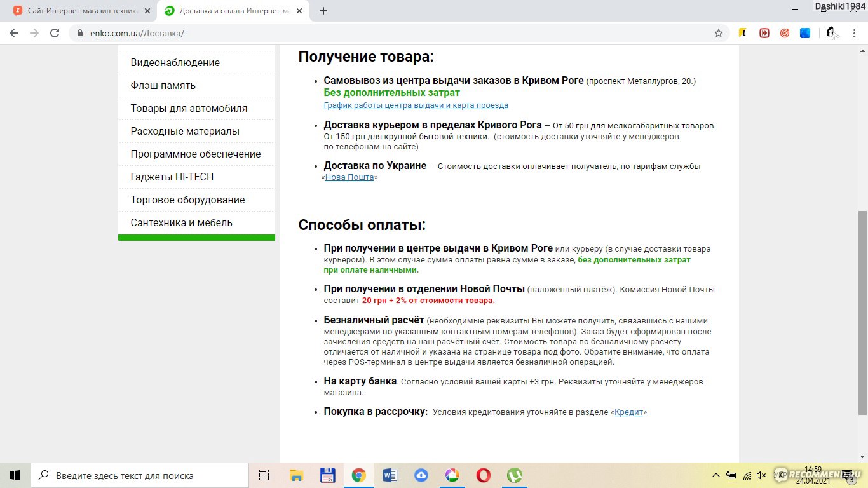Click 'Доставка курьером в пределах Кривого Рога' text
Image resolution: width=868 pixels, height=488 pixels.
[433, 125]
